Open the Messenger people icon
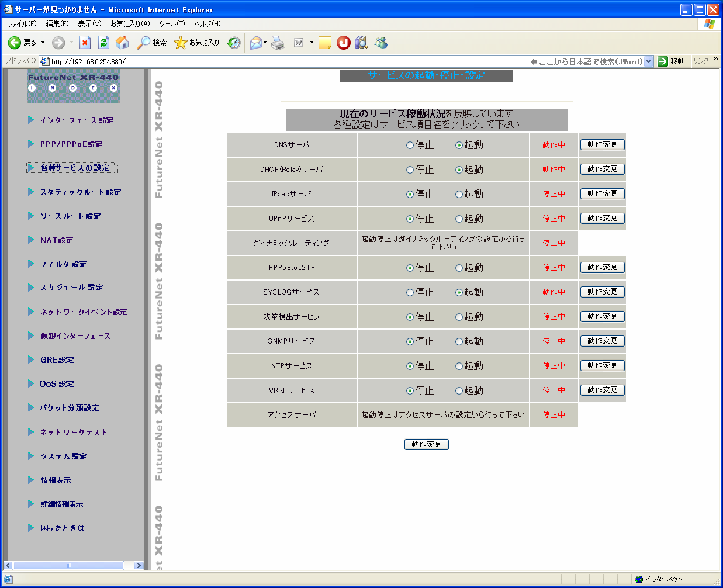 (x=381, y=43)
